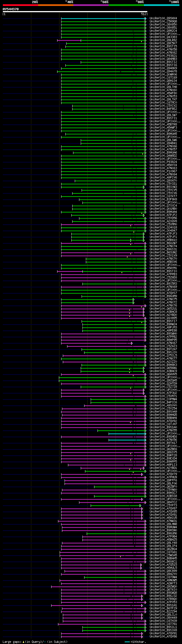
Task: Select label UniRef100_Q84MB3
Action: (x=163, y=59)
